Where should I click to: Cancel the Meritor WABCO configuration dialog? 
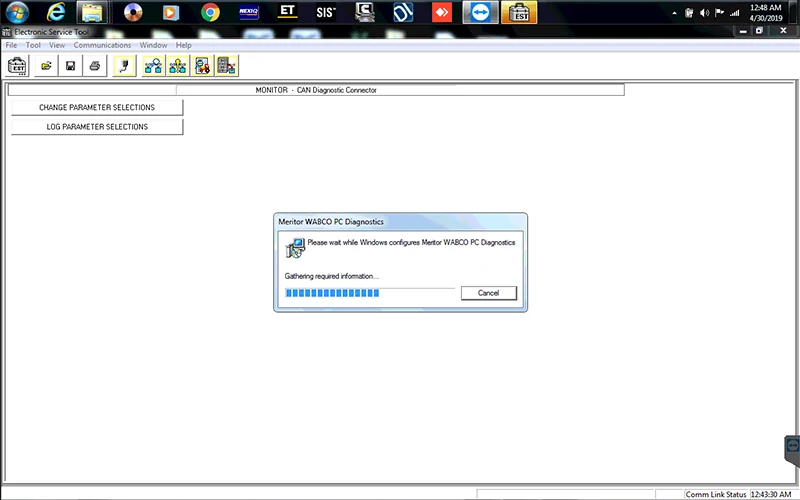tap(488, 293)
